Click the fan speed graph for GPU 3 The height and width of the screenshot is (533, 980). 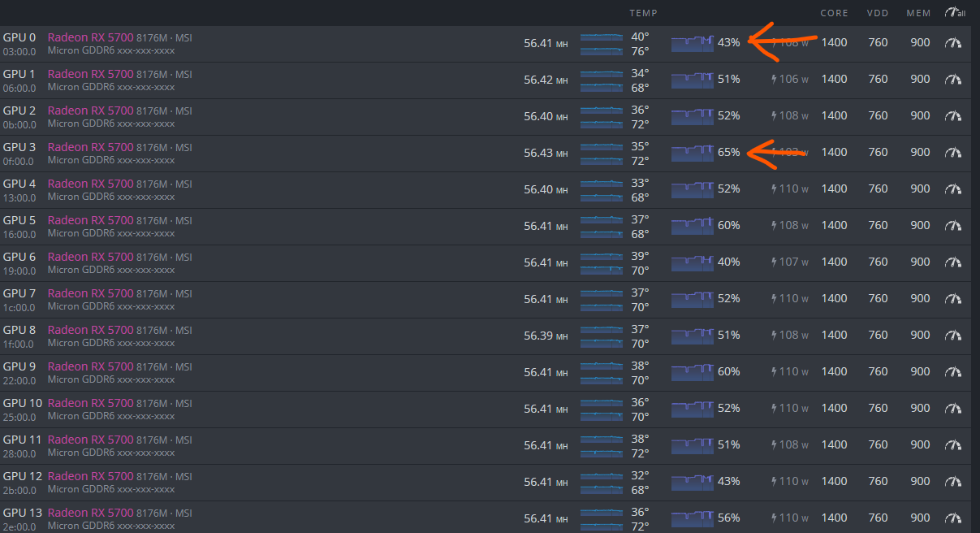(692, 152)
